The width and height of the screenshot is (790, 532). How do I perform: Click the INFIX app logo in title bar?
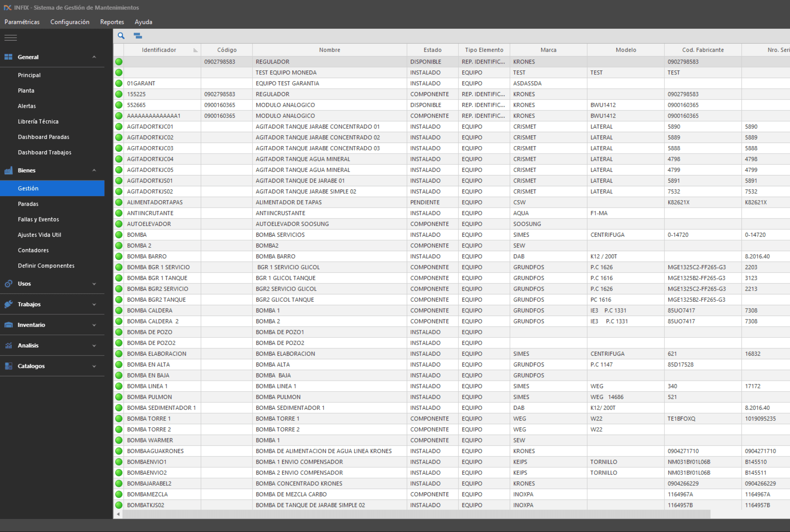point(8,7)
